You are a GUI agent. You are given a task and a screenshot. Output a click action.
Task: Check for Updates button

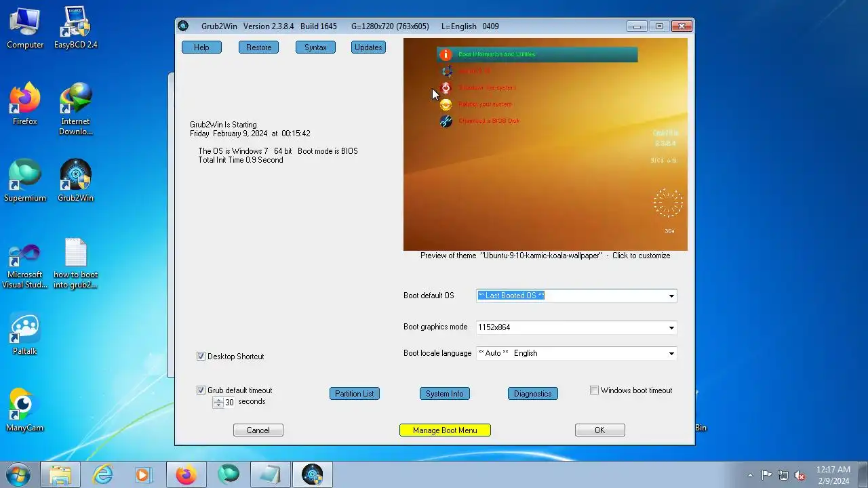368,47
